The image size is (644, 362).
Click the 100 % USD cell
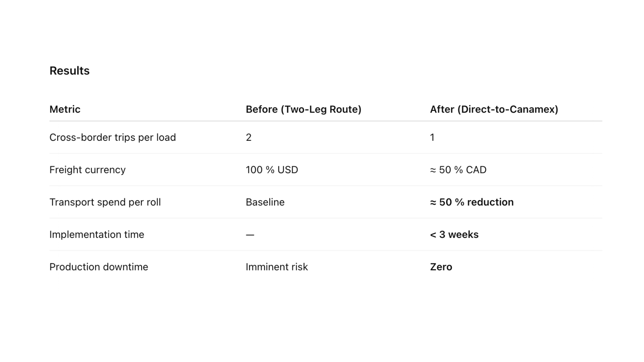[272, 170]
